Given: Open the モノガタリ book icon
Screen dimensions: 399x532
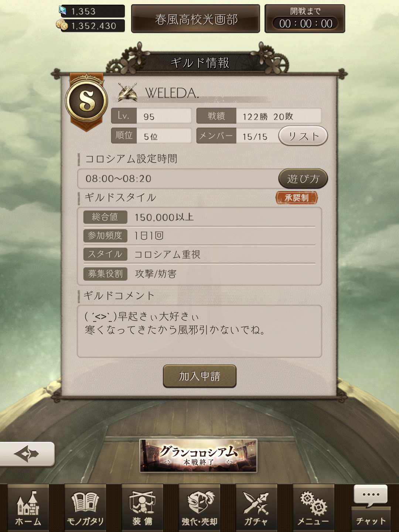Looking at the screenshot, I should (85, 508).
